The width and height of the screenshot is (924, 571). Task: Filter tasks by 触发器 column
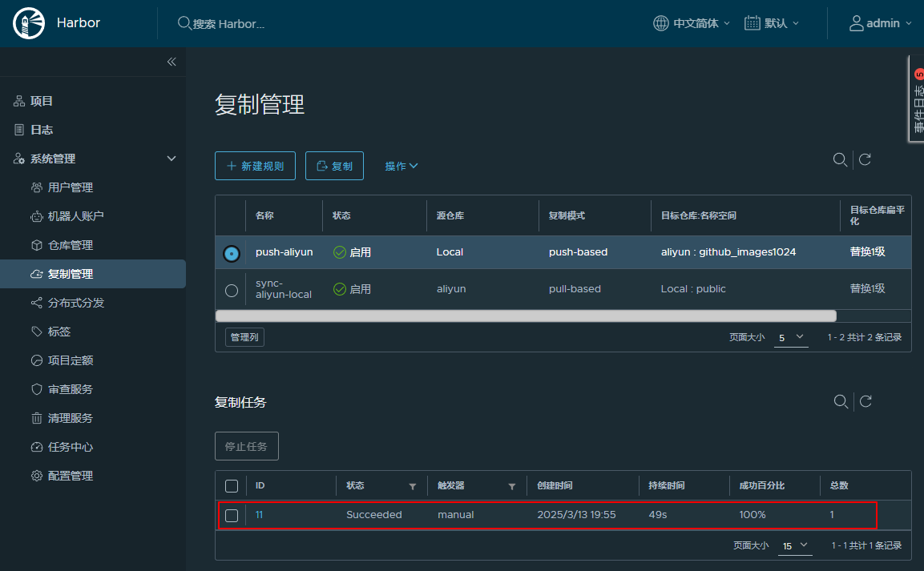point(511,487)
